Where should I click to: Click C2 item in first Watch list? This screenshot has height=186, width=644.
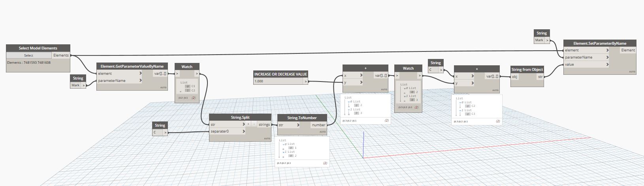(x=193, y=90)
